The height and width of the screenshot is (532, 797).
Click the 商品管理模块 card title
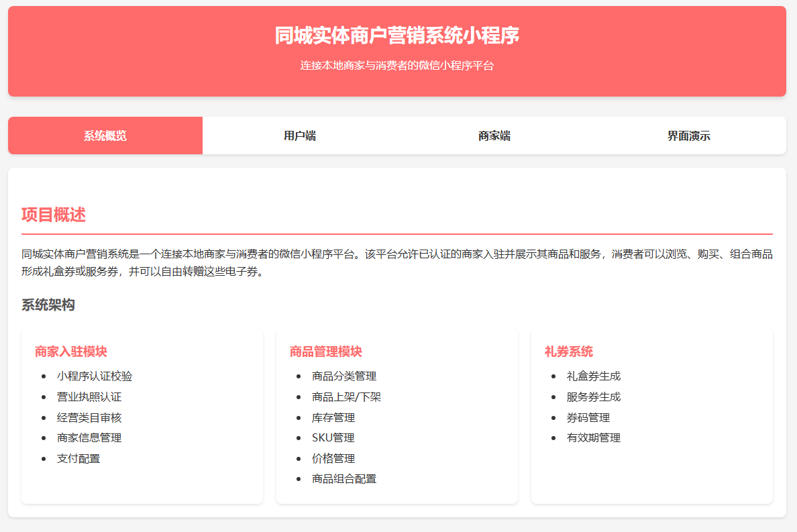point(326,352)
